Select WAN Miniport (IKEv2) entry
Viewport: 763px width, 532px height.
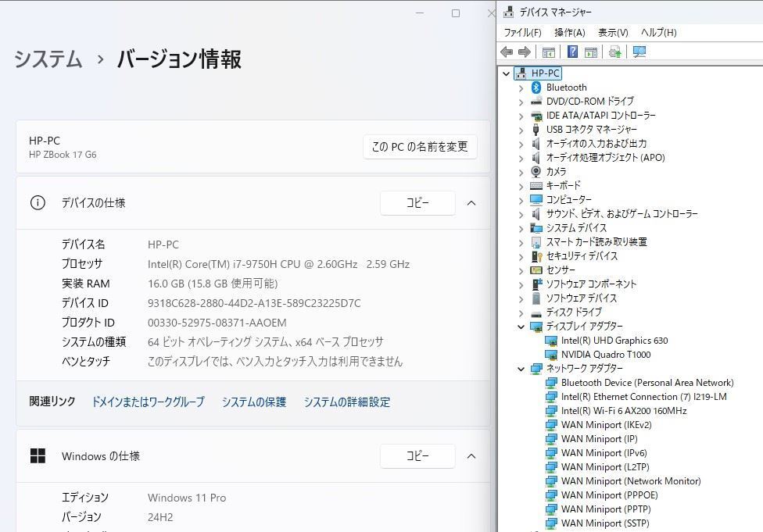[x=607, y=425]
